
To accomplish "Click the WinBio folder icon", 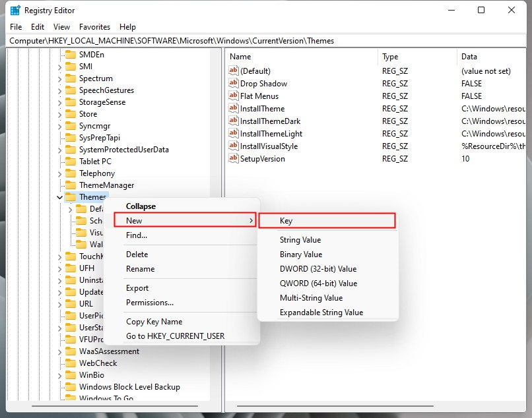I will point(70,375).
